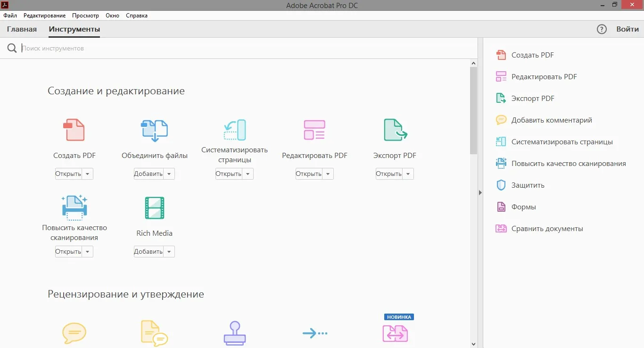Click the Войти sign-in button
This screenshot has width=644, height=348.
(x=627, y=29)
